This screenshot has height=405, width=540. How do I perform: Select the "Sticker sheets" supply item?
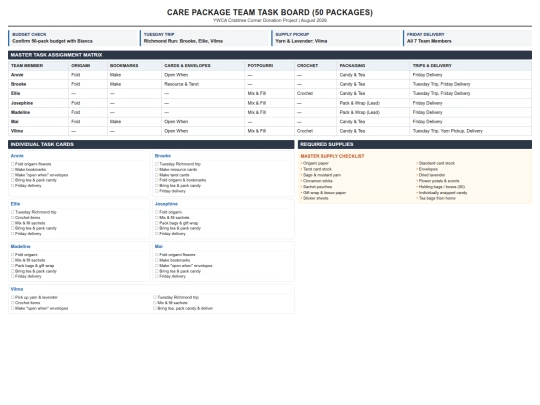click(x=315, y=198)
